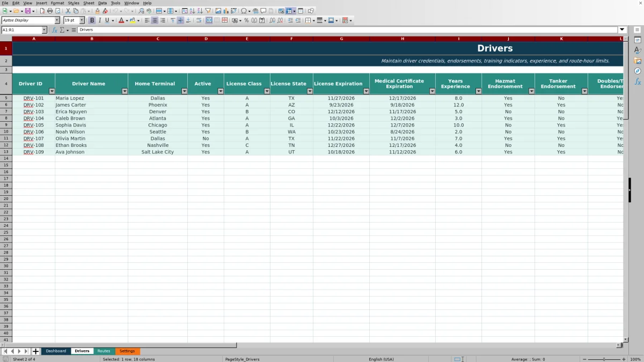Click the Sort Ascending icon
Viewport: 644px width, 362px height.
tap(192, 11)
